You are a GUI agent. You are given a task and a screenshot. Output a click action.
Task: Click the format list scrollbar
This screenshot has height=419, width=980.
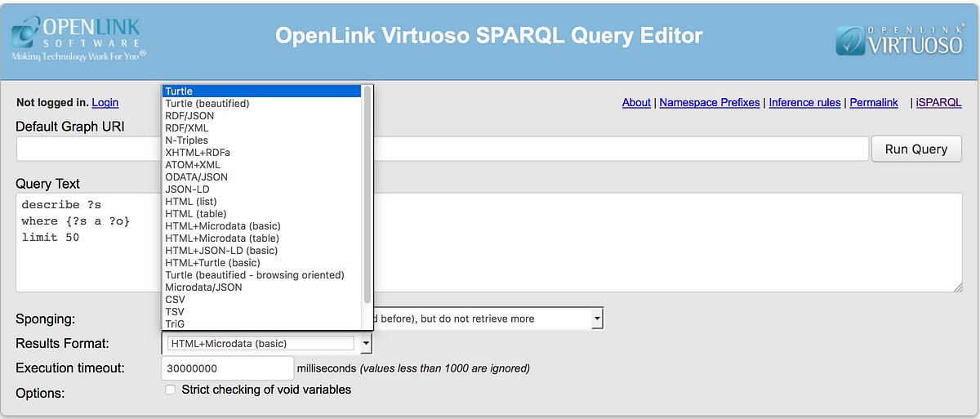pyautogui.click(x=367, y=196)
